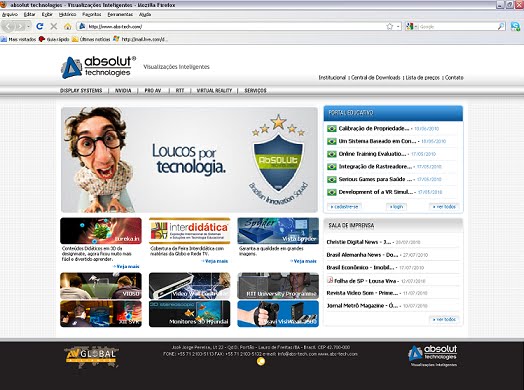Open the Ajuda menu
The image size is (524, 390).
145,14
